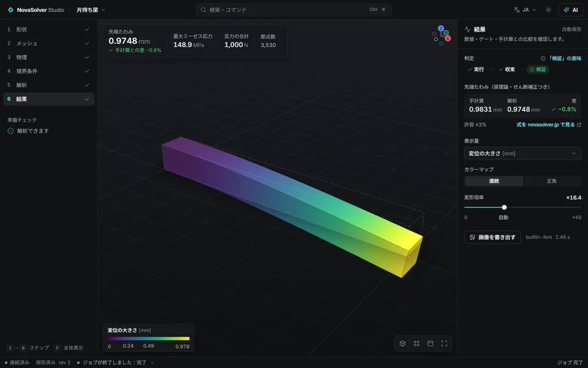Go to step 3 物理
Viewport: 588px width, 368px height.
pos(49,57)
